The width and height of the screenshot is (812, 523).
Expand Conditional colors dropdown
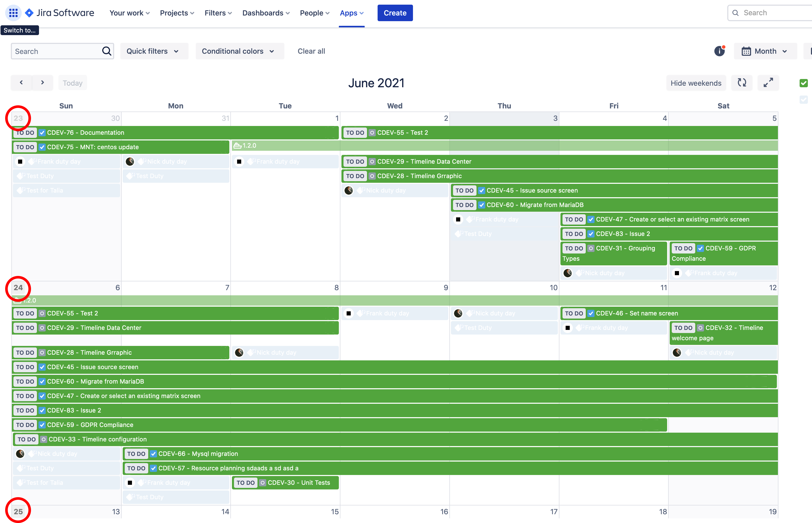click(238, 51)
